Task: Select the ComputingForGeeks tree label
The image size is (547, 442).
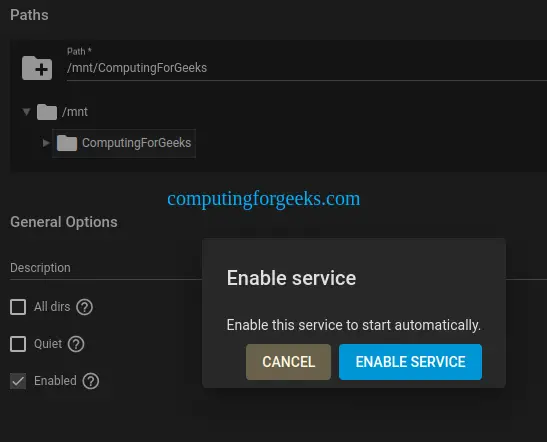Action: tap(136, 143)
